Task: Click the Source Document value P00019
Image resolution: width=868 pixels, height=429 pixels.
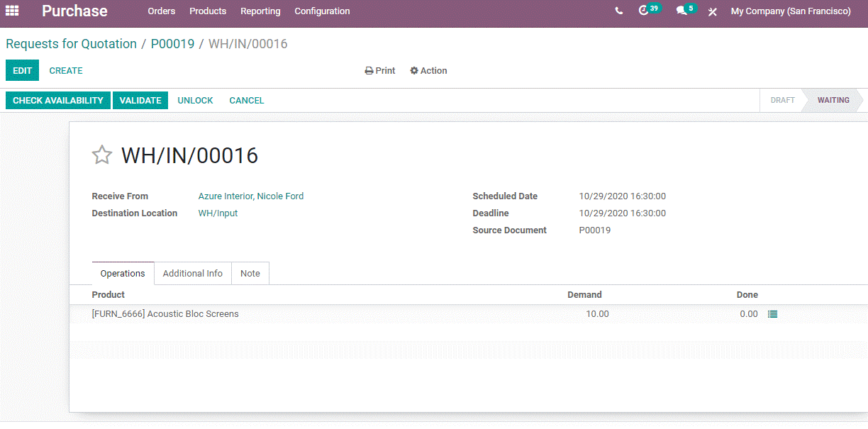Action: point(595,230)
